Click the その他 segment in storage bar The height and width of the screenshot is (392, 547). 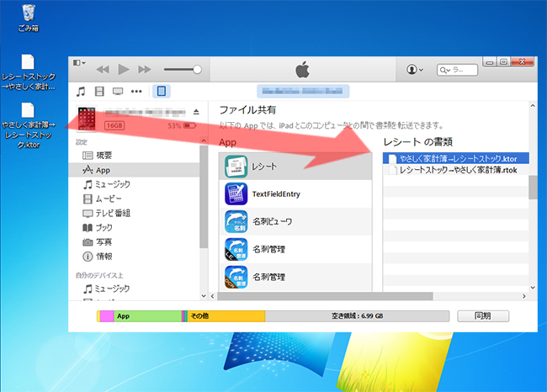tap(226, 316)
